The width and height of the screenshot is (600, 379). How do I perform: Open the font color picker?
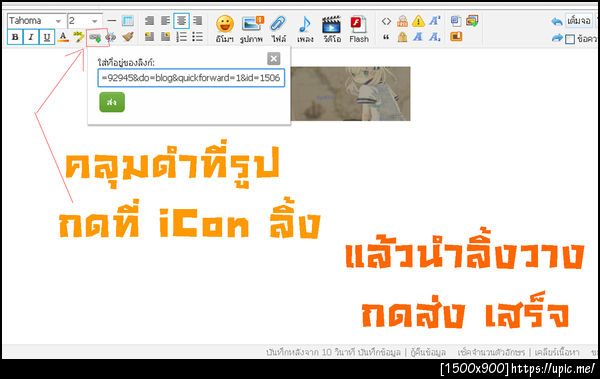(63, 37)
